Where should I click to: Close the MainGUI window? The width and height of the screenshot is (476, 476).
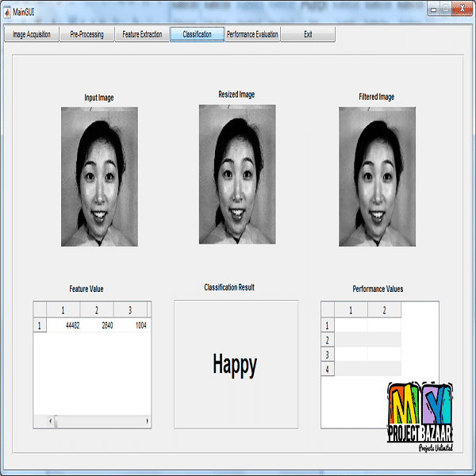[x=462, y=9]
